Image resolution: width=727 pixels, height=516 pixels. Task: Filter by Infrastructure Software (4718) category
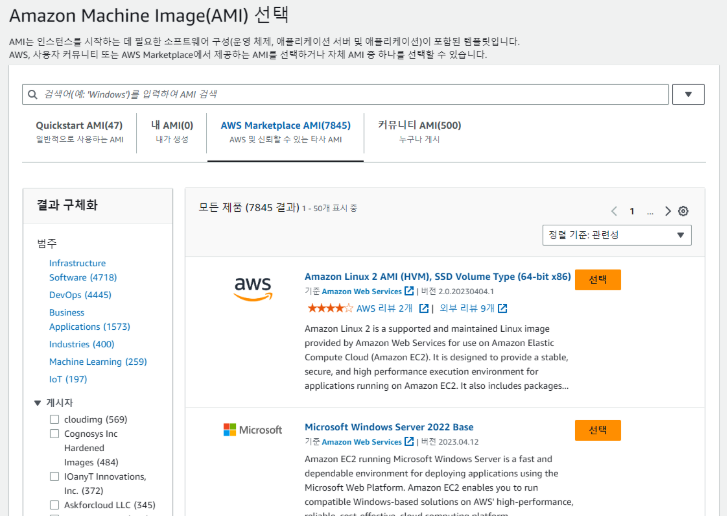pos(83,270)
